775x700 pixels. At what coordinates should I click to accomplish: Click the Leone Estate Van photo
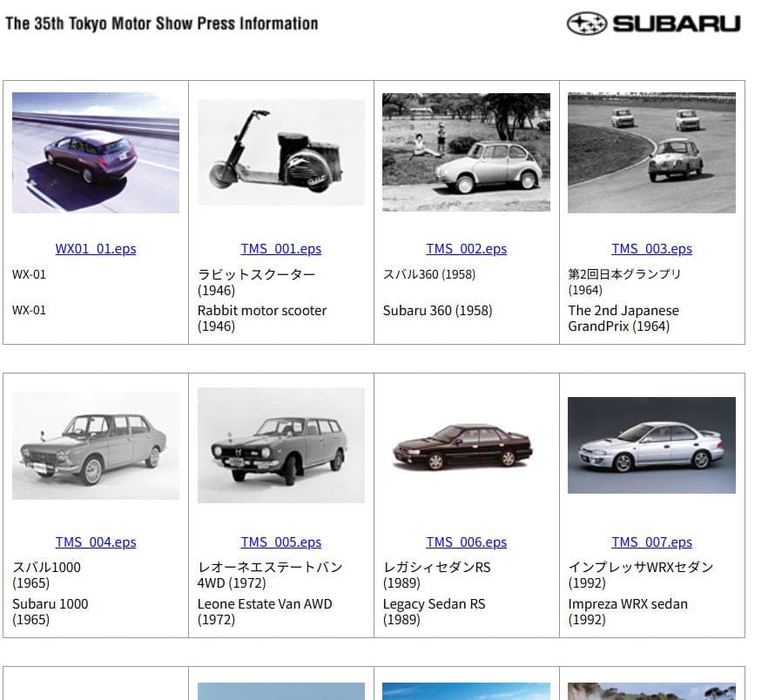[280, 445]
